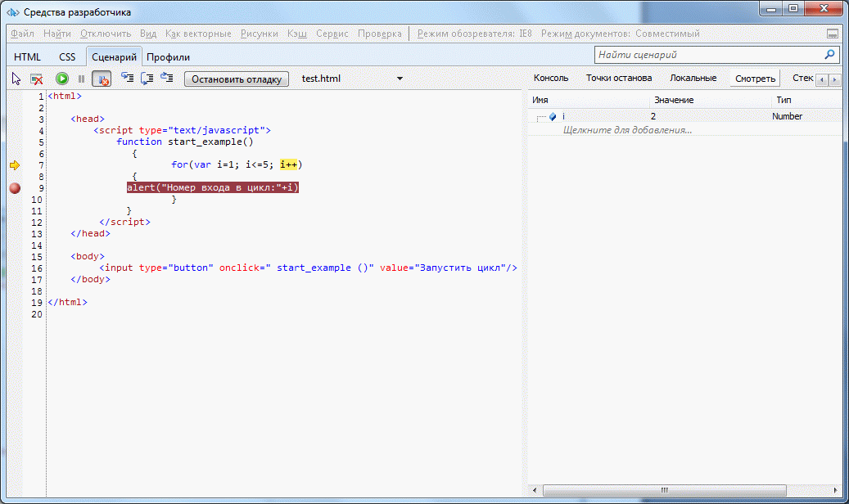Click the Имя column header
Image resolution: width=849 pixels, height=504 pixels.
click(589, 100)
